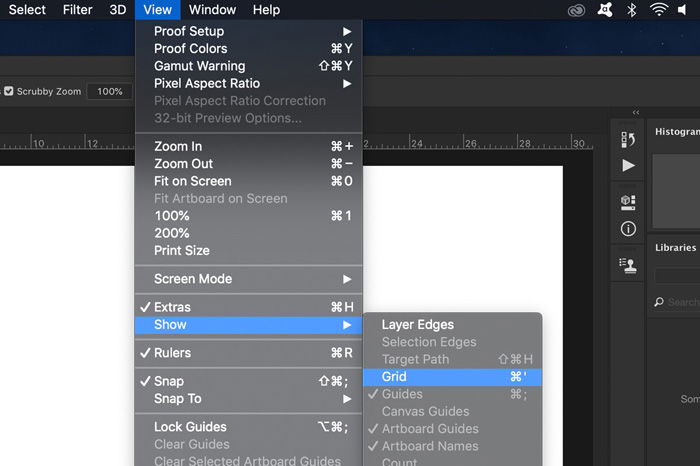The image size is (700, 466).
Task: Open the Info panel icon
Action: [628, 228]
